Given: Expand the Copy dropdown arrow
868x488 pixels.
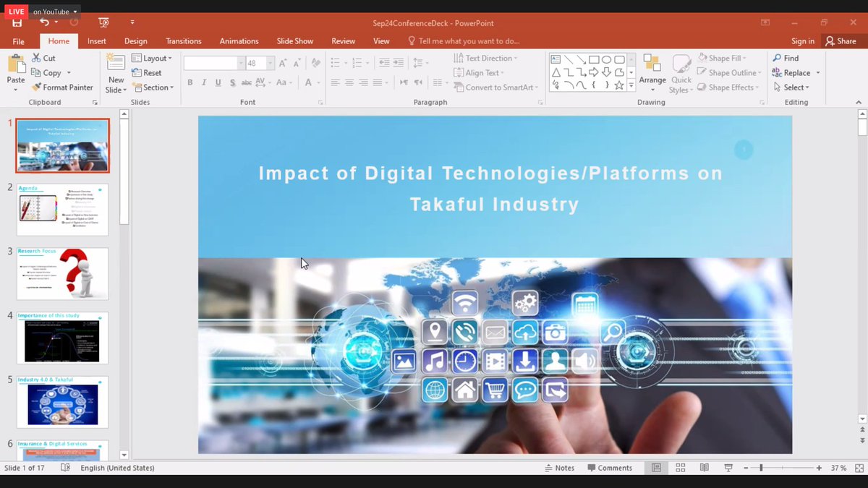Looking at the screenshot, I should click(x=69, y=72).
